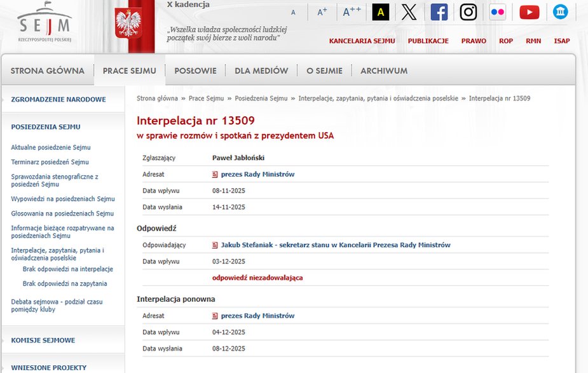
Task: Select the largest font size A++
Action: point(350,11)
